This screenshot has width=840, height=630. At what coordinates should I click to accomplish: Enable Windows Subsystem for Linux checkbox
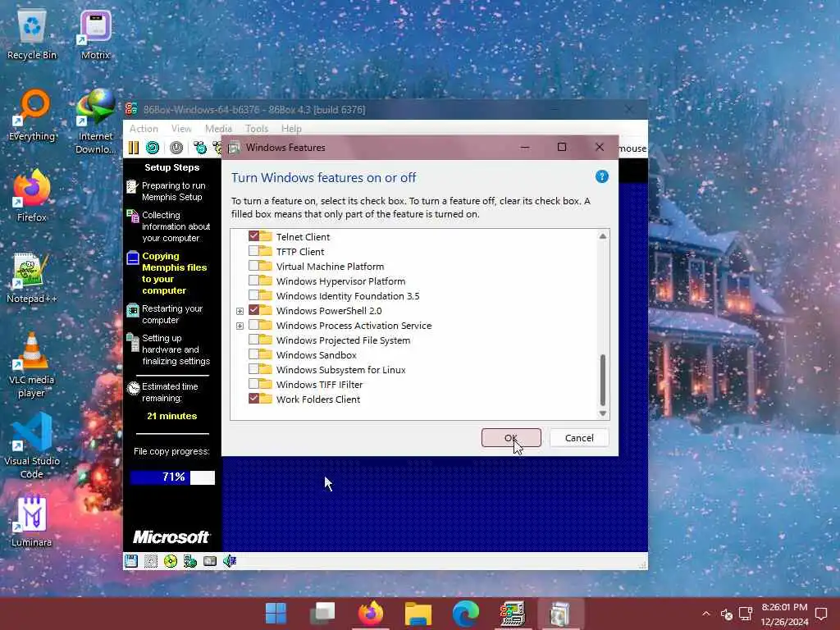pyautogui.click(x=254, y=369)
